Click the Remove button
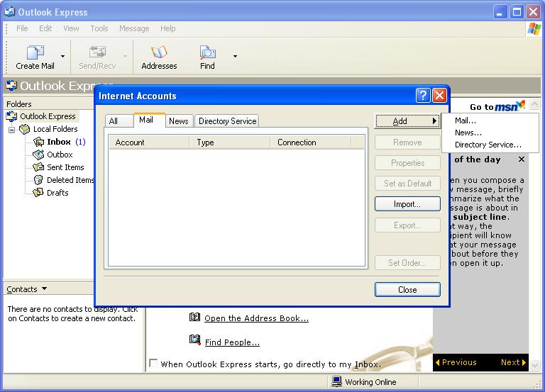The height and width of the screenshot is (392, 545). [407, 142]
